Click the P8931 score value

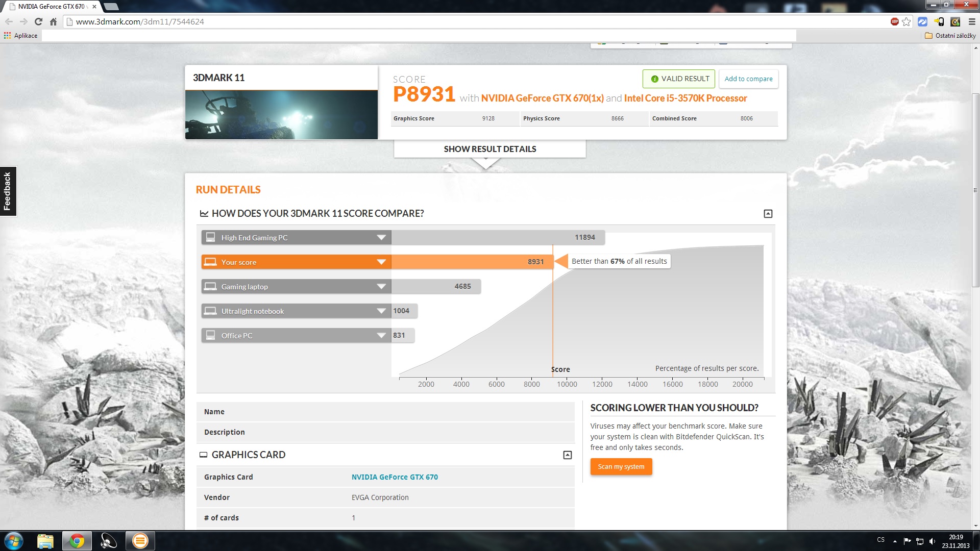[424, 94]
